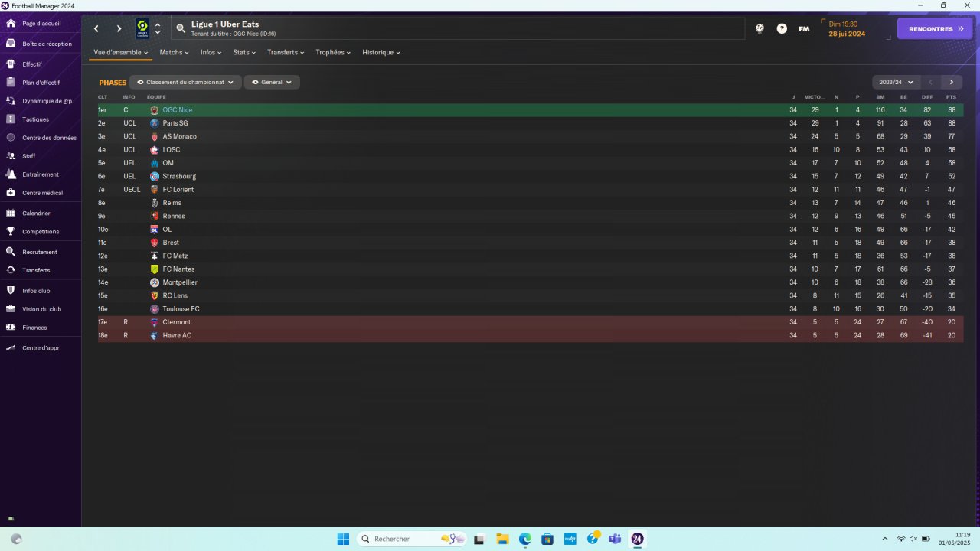Open the OGC Nice team link
The height and width of the screenshot is (551, 980).
(x=177, y=110)
